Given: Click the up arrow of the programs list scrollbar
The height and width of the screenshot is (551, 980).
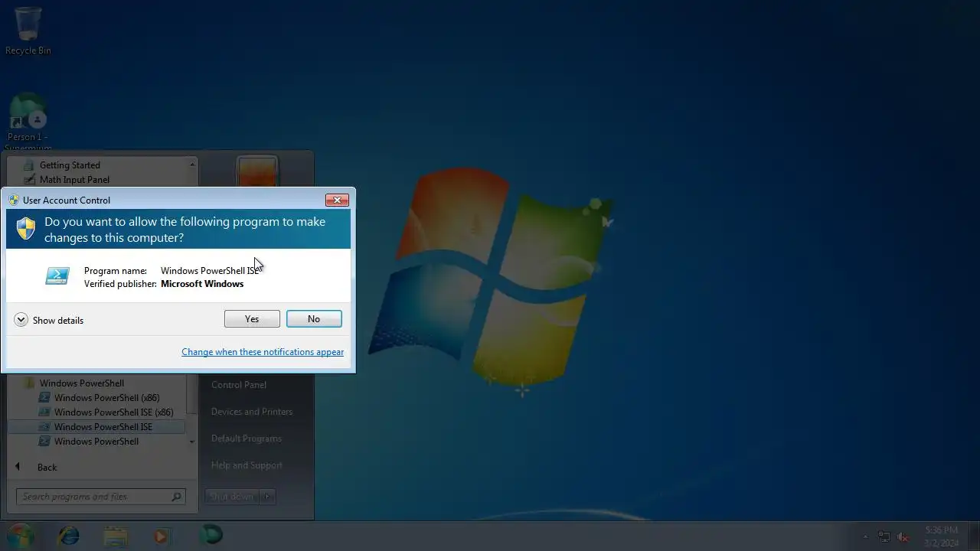Looking at the screenshot, I should [x=192, y=165].
